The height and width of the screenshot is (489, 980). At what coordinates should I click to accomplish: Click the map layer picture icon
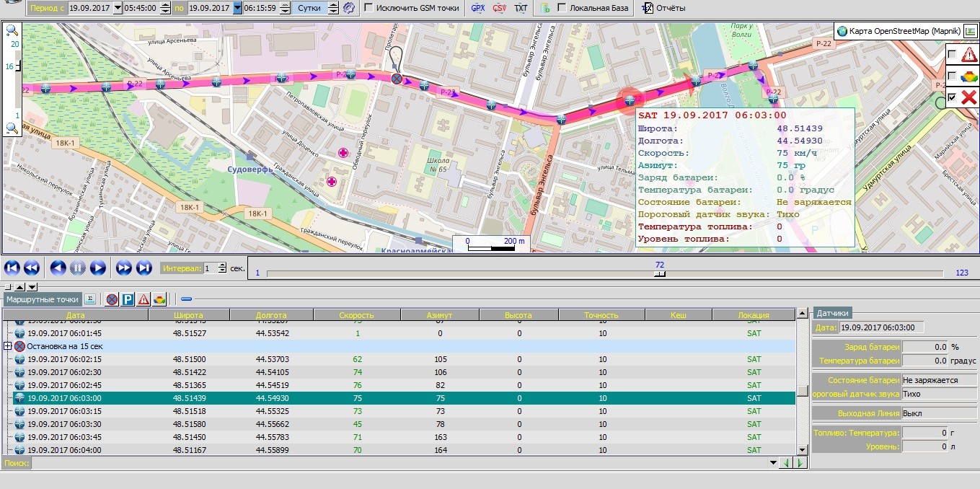click(970, 31)
